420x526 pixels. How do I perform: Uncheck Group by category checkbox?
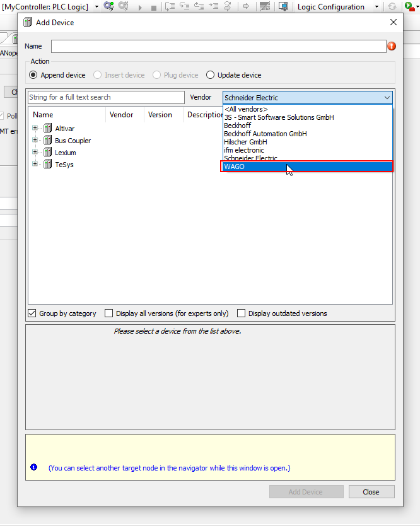(32, 313)
